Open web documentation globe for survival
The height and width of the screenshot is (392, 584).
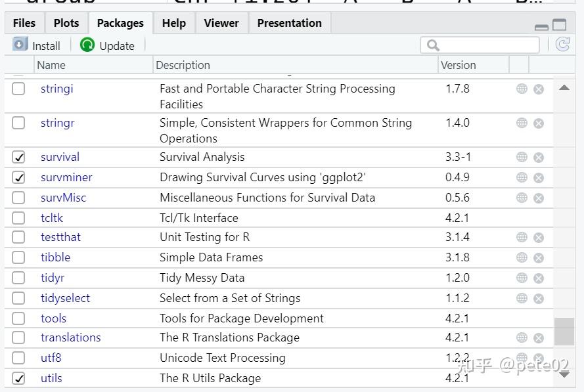click(522, 157)
